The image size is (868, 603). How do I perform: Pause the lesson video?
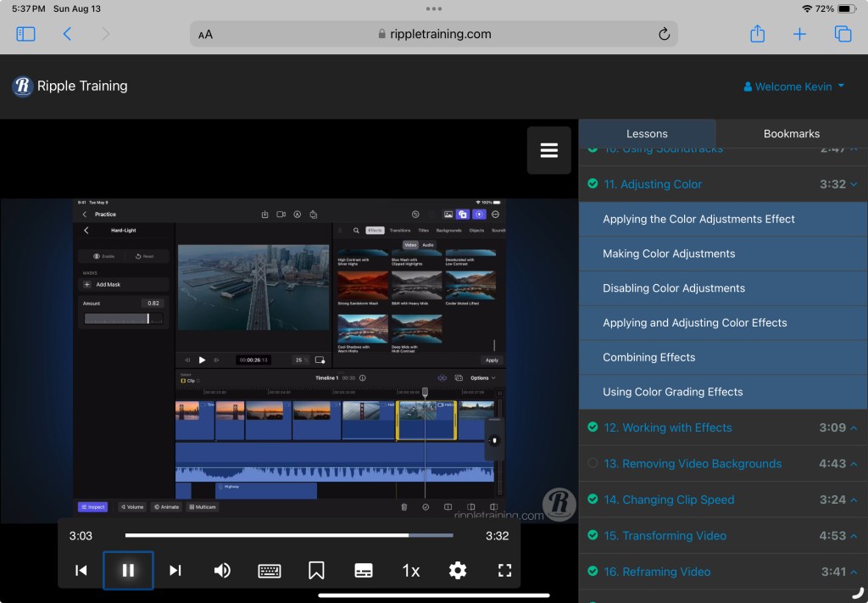[128, 570]
